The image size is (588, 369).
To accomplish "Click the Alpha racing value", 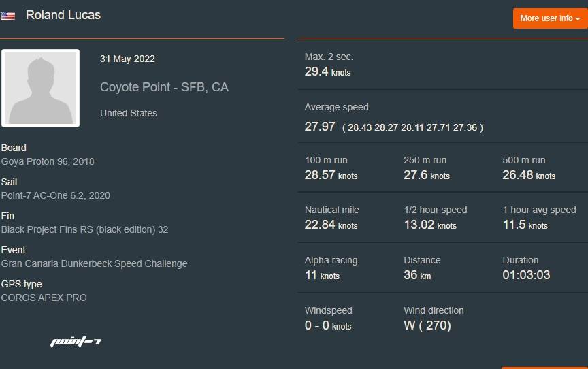I will (x=322, y=275).
